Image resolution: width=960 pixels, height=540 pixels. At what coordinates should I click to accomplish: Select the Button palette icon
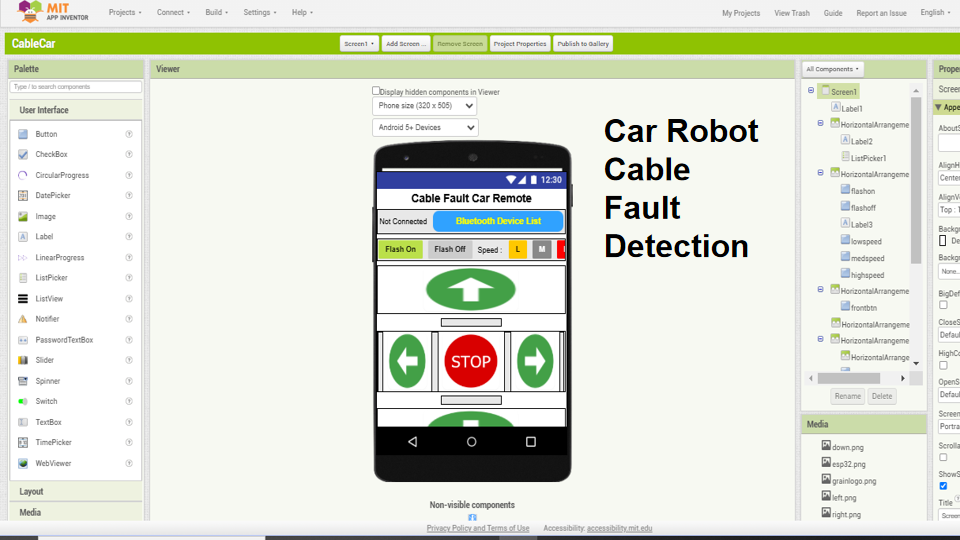point(23,134)
